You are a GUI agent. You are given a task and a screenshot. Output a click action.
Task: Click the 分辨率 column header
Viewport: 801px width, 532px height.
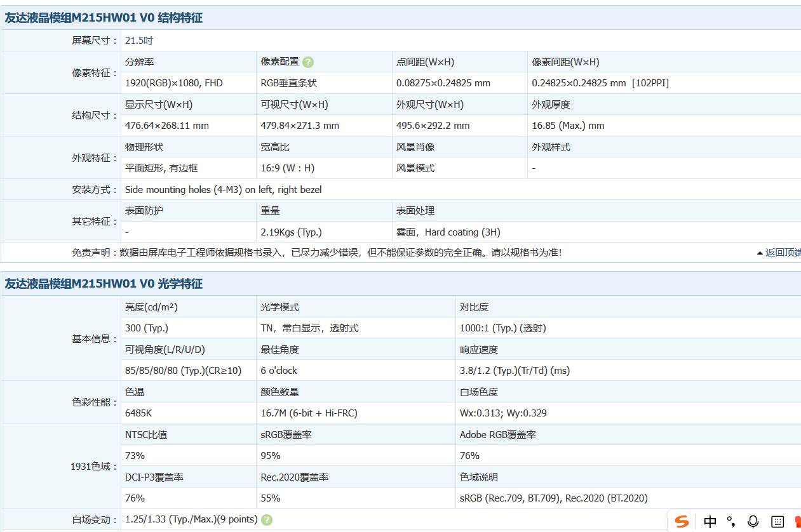coord(139,62)
